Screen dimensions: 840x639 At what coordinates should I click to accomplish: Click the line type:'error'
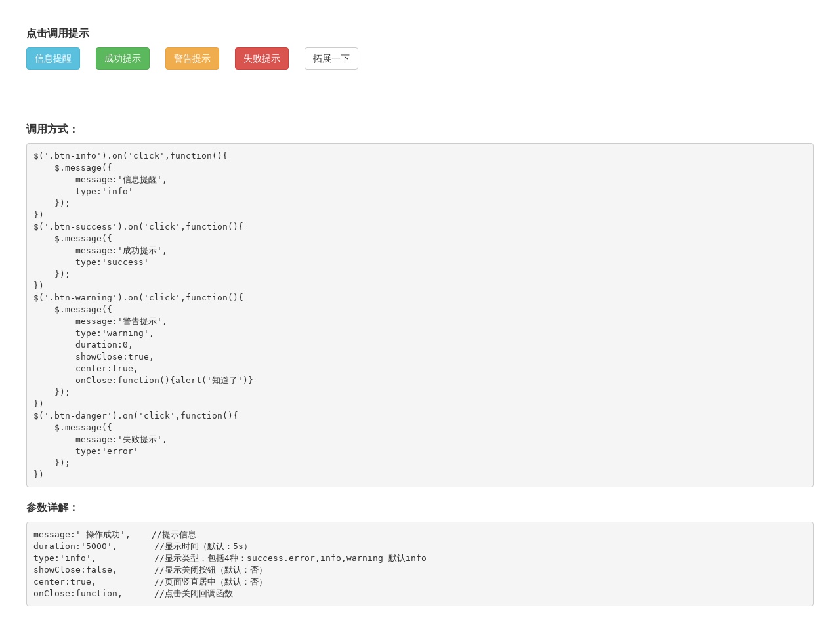[107, 451]
